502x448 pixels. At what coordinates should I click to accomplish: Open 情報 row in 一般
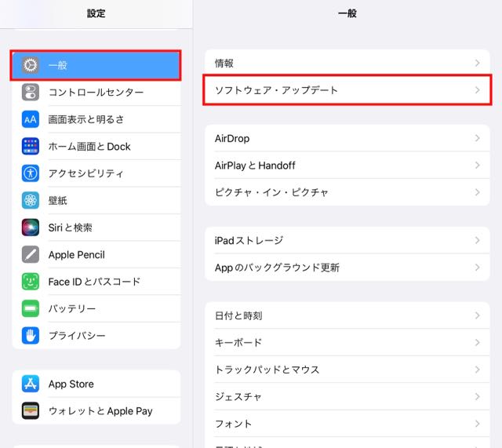[x=347, y=63]
